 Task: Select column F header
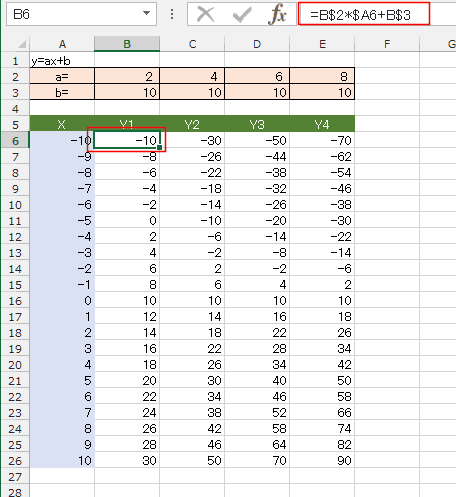click(387, 44)
